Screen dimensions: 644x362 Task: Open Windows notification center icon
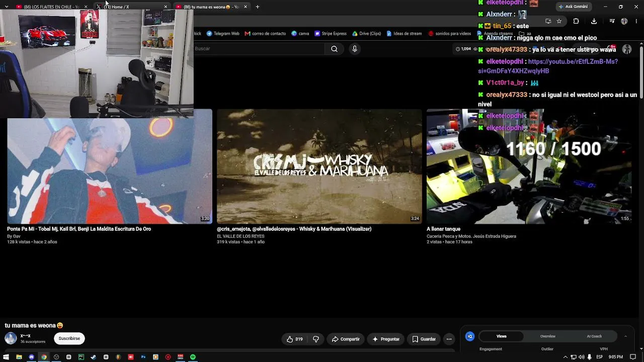coord(632,357)
